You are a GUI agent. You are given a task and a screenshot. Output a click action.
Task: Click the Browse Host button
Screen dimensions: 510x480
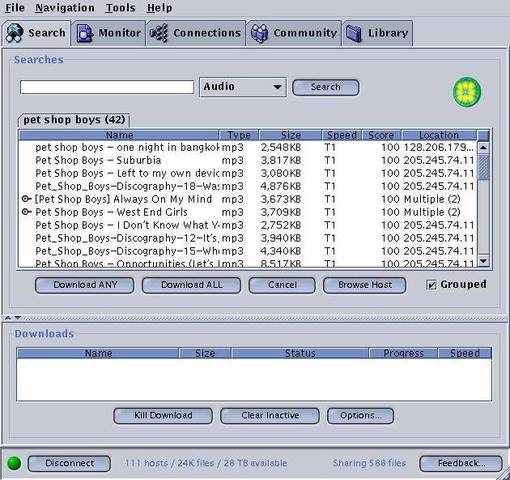pyautogui.click(x=365, y=285)
